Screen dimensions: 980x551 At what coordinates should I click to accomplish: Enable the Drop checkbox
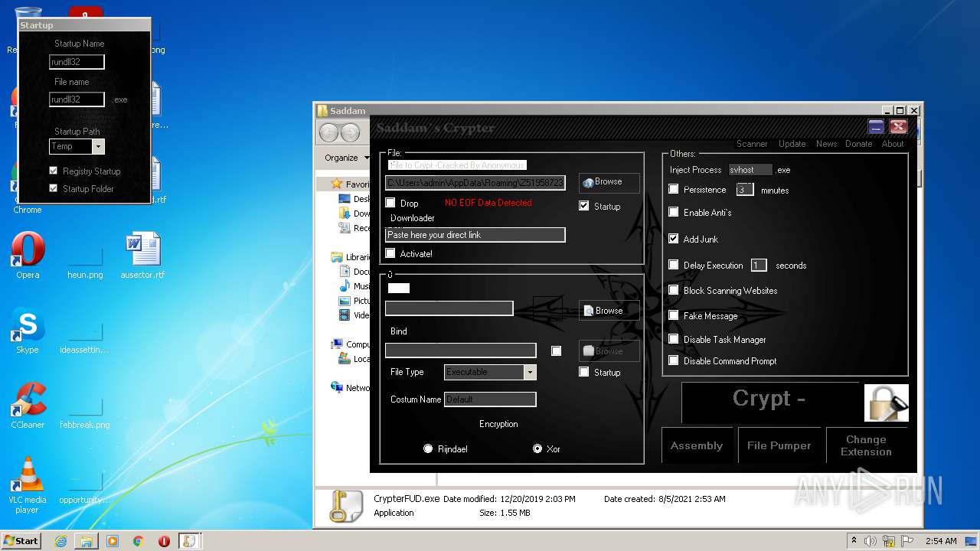[x=390, y=203]
